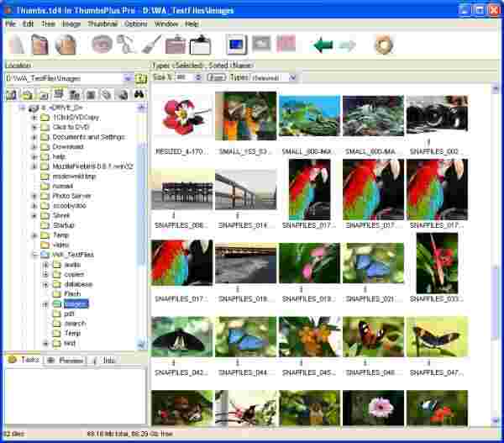
Task: Click the pink grid icon in toolbar
Action: coord(286,44)
